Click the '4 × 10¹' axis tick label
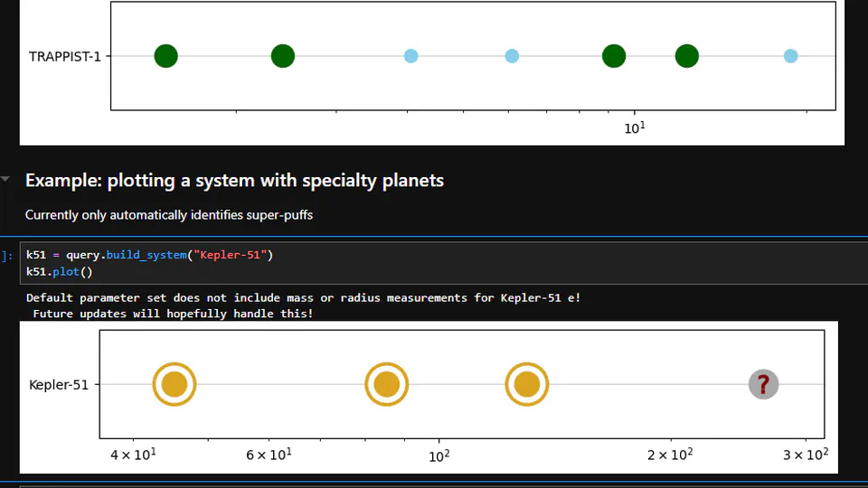868x488 pixels. [133, 455]
